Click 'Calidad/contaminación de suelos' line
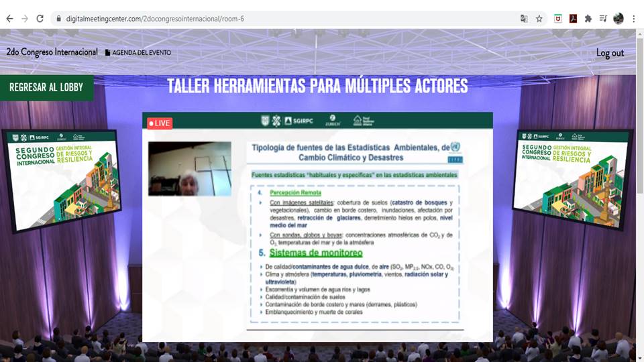 pyautogui.click(x=305, y=297)
